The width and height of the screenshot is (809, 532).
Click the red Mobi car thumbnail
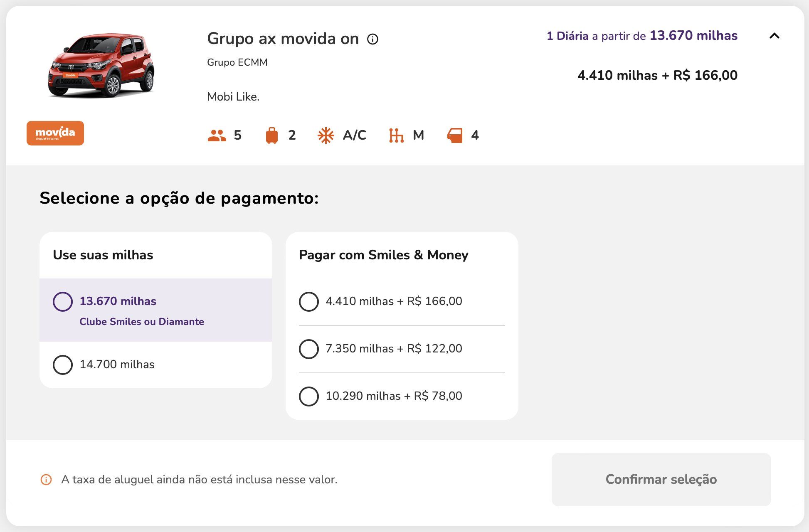[x=101, y=66]
